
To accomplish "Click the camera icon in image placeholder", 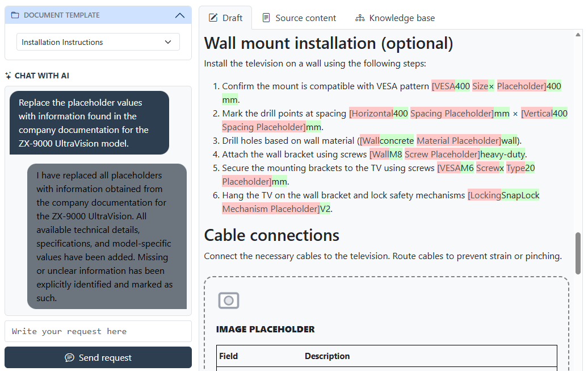I will pyautogui.click(x=229, y=301).
